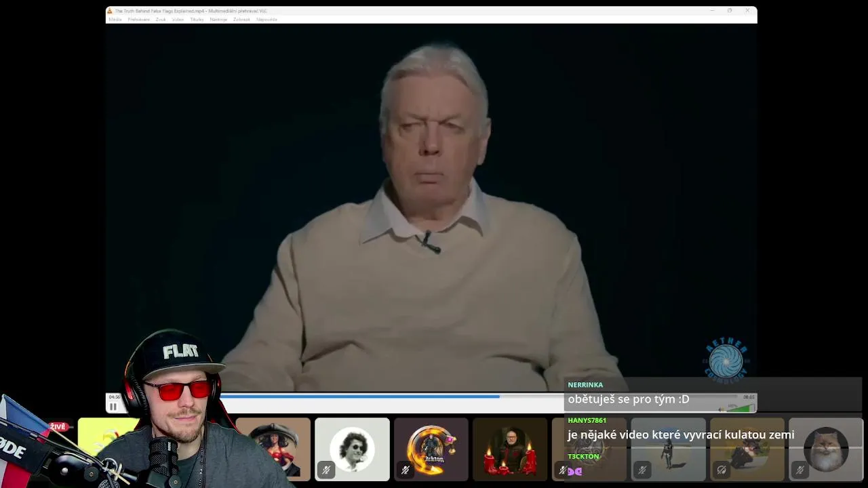Select the walking figure participant tile
This screenshot has width=868, height=488.
pos(668,449)
